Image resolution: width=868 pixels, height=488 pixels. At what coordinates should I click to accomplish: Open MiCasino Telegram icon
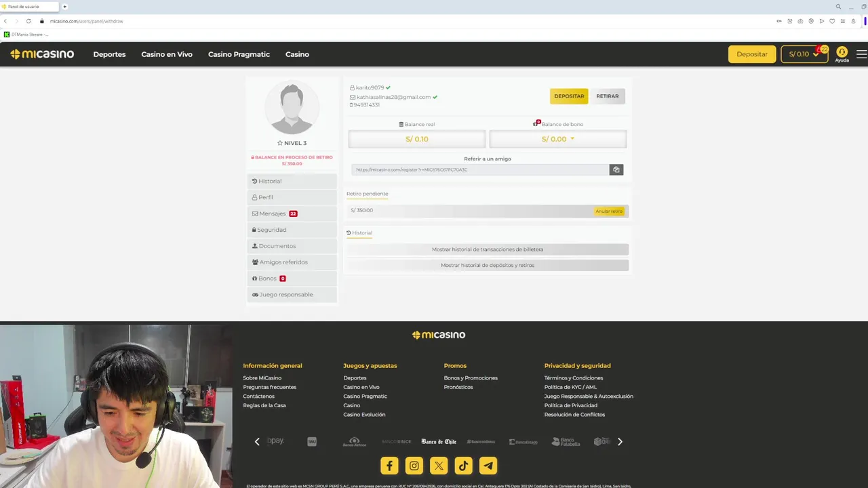coord(488,466)
